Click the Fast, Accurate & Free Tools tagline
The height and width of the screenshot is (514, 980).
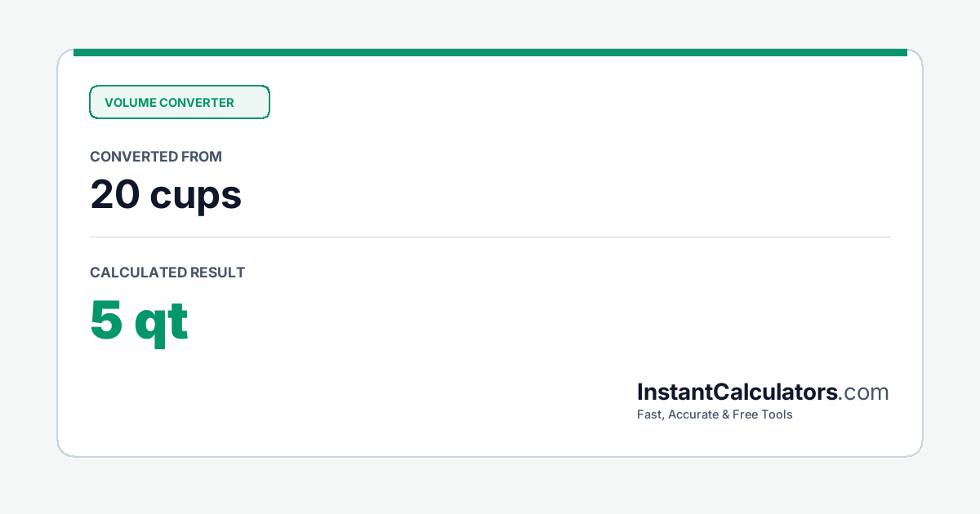pyautogui.click(x=715, y=414)
